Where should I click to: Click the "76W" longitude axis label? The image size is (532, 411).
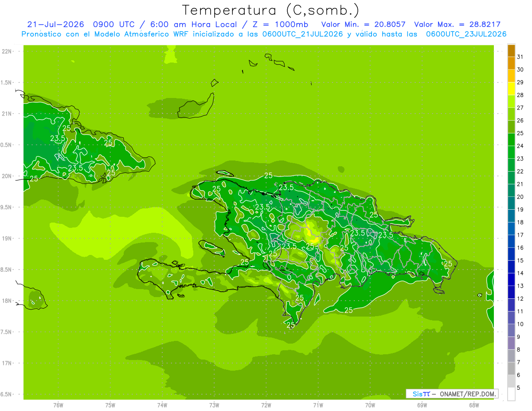tap(58, 405)
